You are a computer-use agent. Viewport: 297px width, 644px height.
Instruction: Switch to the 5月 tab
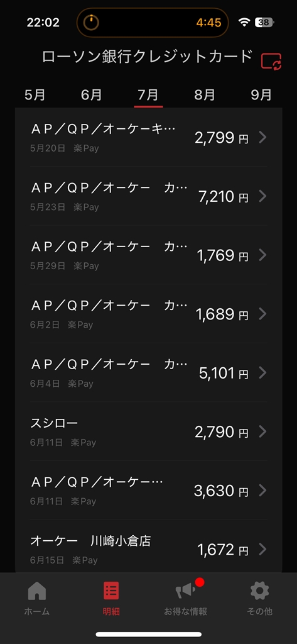[35, 95]
